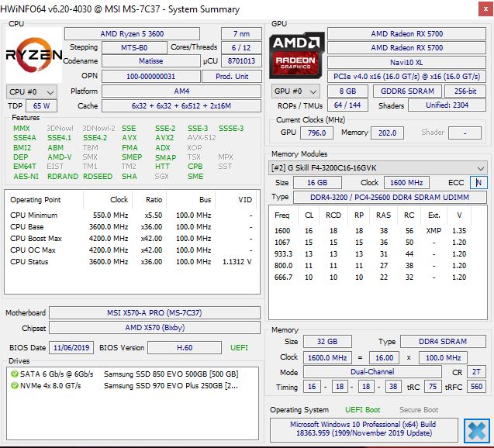Click the CPU Minimum row
The width and height of the screenshot is (494, 448).
131,215
